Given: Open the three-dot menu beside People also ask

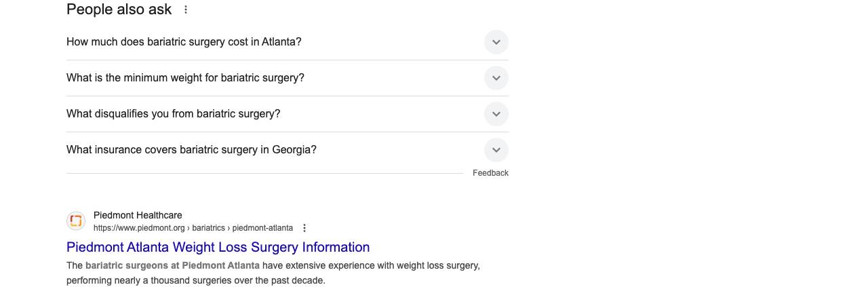Looking at the screenshot, I should pos(186,9).
